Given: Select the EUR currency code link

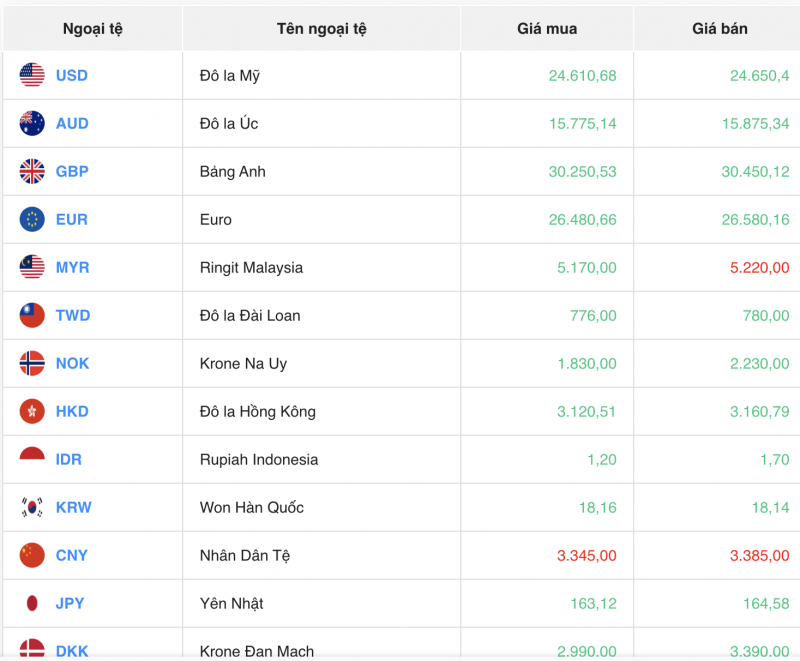Looking at the screenshot, I should (71, 219).
